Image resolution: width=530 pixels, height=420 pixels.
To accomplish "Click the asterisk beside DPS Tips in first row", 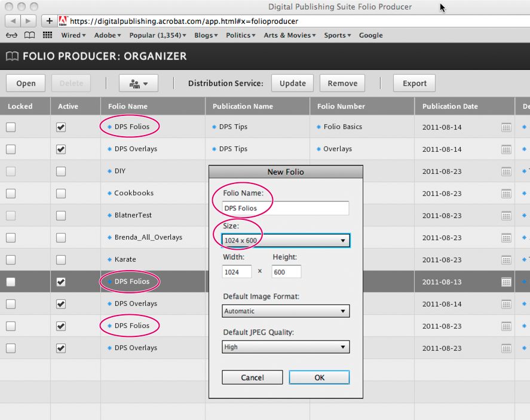I will pos(214,127).
